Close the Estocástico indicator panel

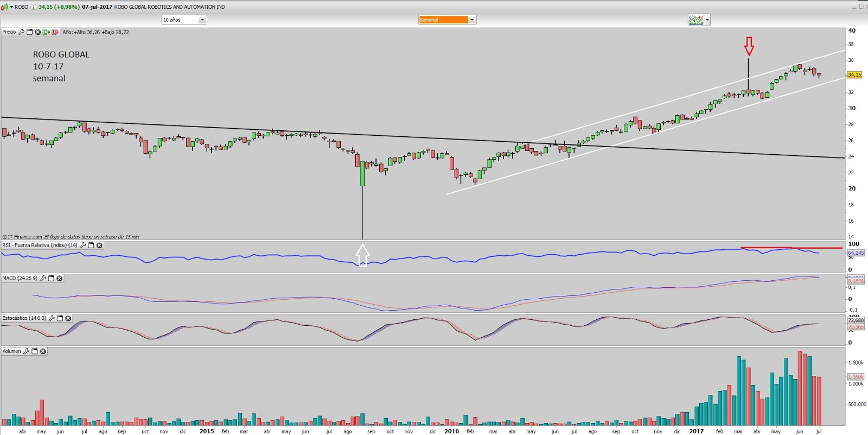tap(68, 318)
